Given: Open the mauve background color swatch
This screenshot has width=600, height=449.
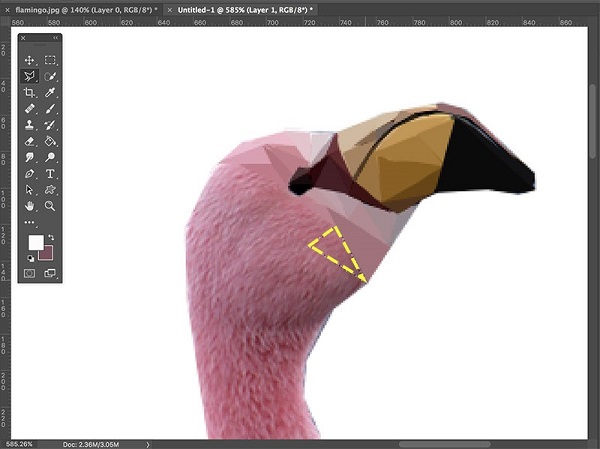Looking at the screenshot, I should coord(48,255).
